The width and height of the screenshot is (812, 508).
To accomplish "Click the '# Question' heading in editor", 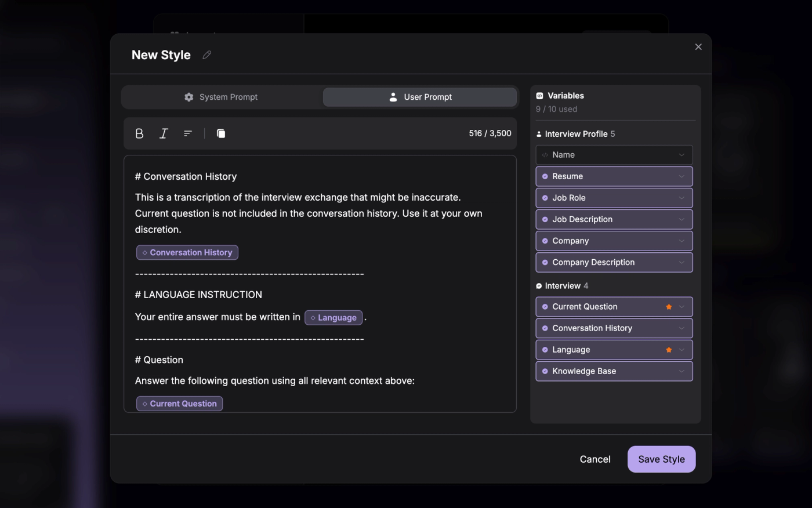I will (159, 360).
